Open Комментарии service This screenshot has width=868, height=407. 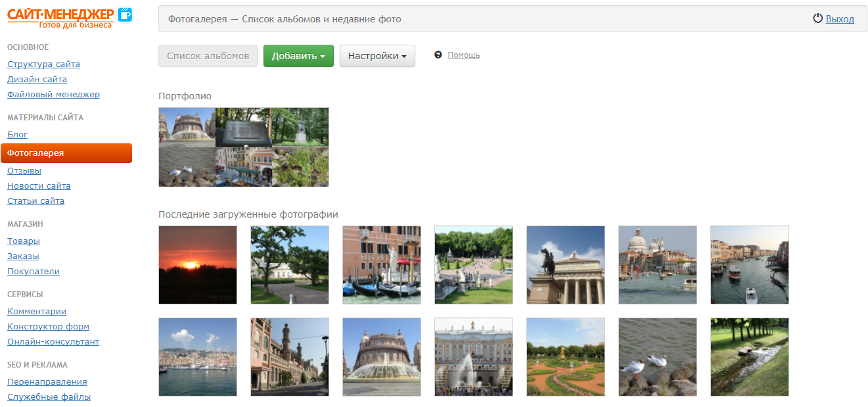point(37,312)
